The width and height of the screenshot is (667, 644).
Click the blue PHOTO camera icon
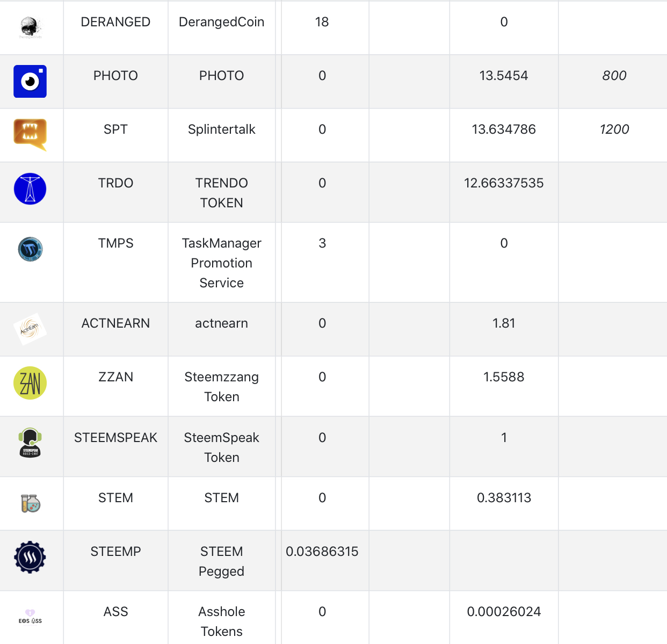point(30,81)
